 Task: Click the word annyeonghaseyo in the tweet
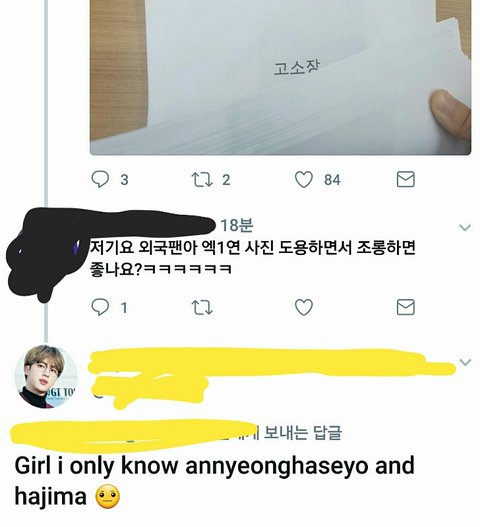pyautogui.click(x=277, y=467)
